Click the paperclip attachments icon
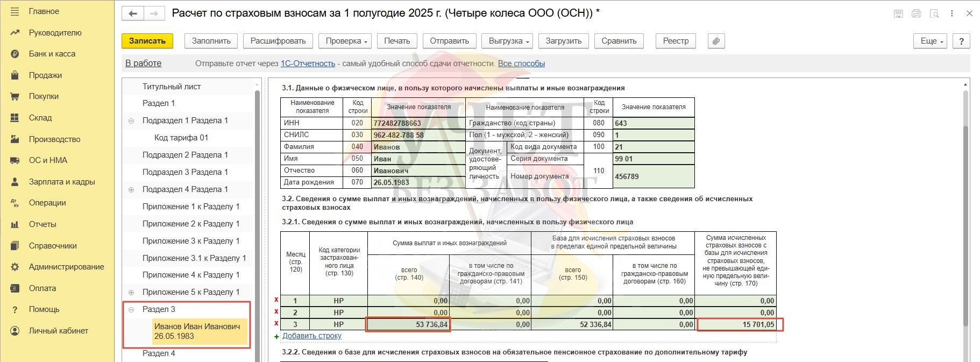Viewport: 980px width, 362px height. pyautogui.click(x=716, y=41)
